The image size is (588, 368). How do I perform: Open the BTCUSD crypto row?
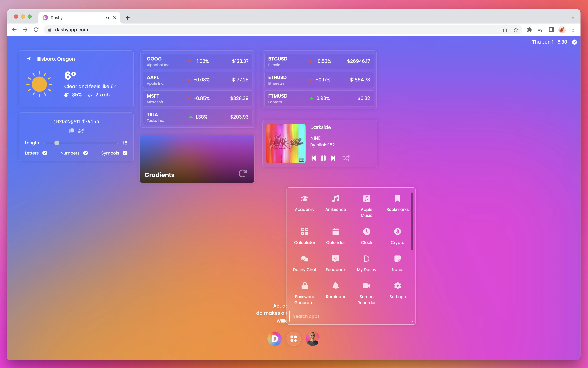pyautogui.click(x=319, y=61)
